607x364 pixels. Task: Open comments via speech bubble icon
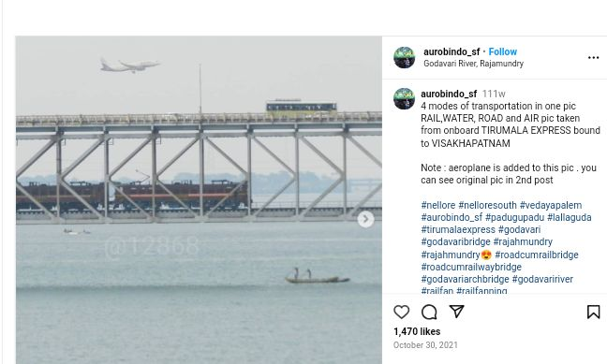click(429, 312)
